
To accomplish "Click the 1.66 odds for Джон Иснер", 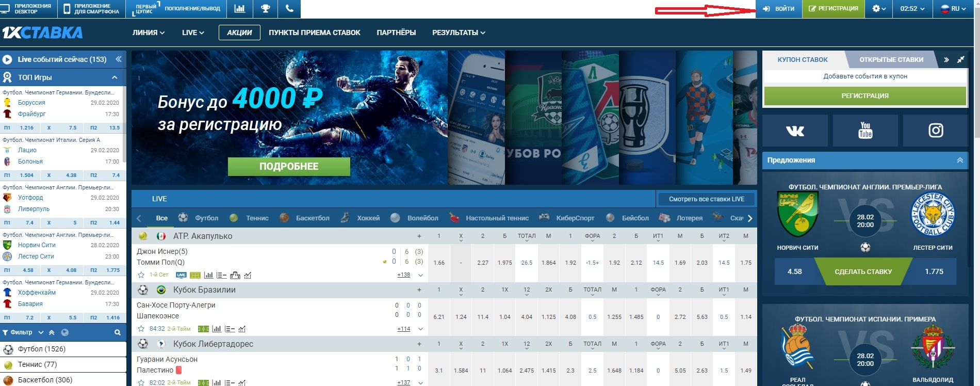I will point(439,263).
